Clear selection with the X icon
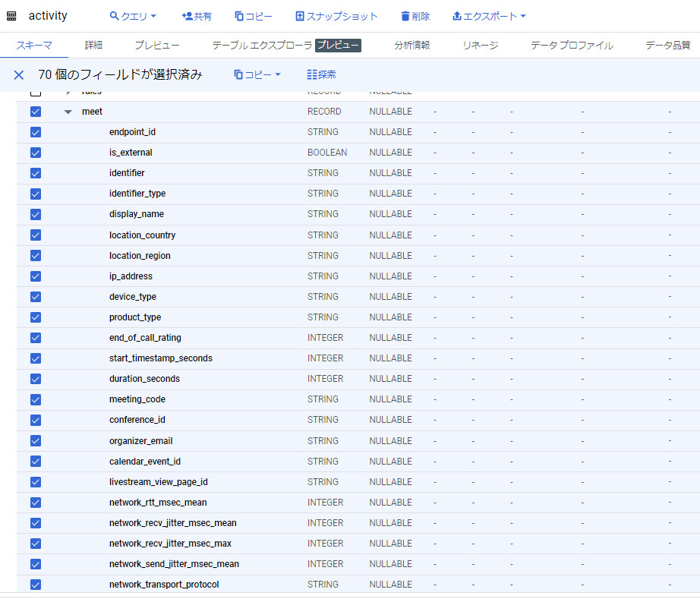Viewport: 700px width, 599px height. (x=19, y=74)
